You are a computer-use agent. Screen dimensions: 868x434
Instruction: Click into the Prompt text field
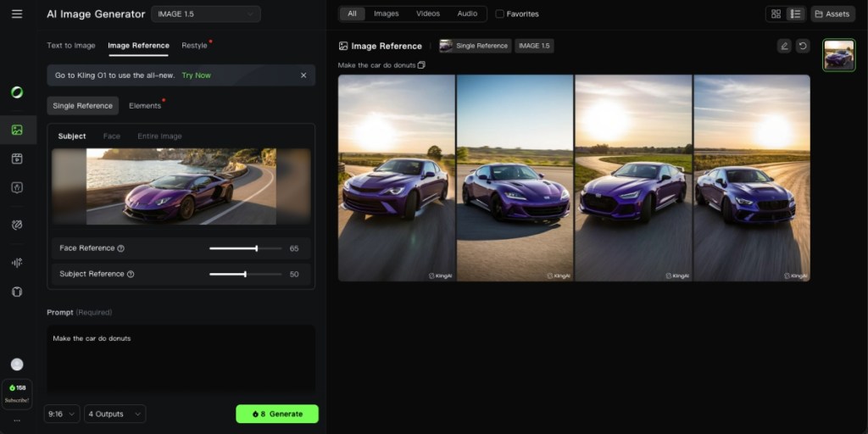point(181,359)
